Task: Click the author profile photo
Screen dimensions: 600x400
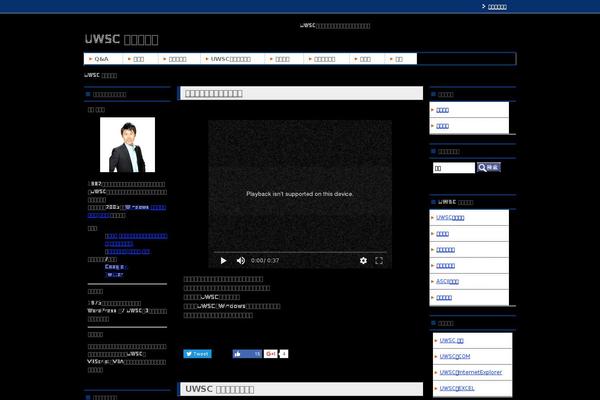Action: [128, 145]
